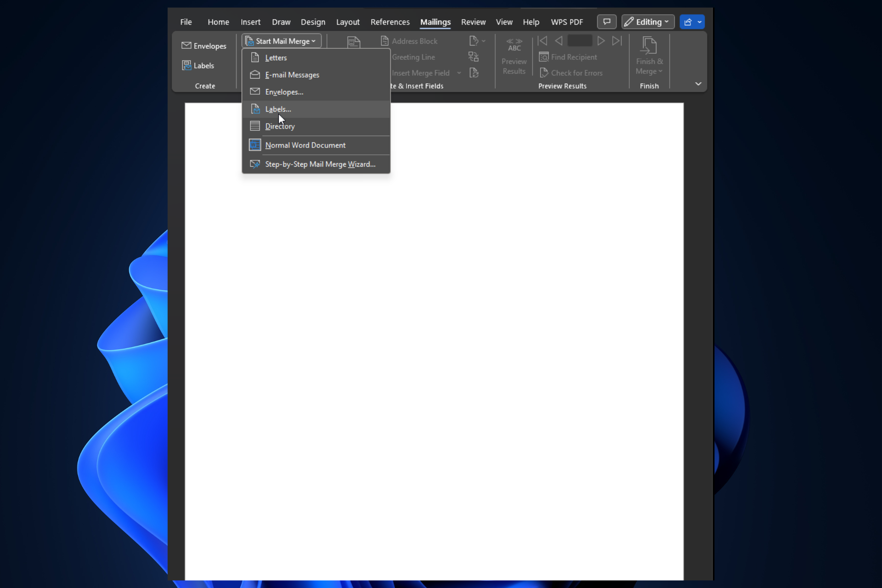This screenshot has height=588, width=882.
Task: Click the Match Fields icon
Action: tap(474, 57)
